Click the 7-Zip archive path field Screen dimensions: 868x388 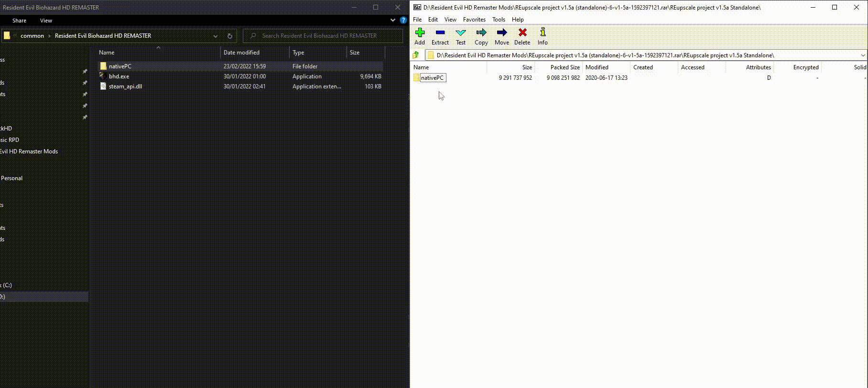coord(645,55)
